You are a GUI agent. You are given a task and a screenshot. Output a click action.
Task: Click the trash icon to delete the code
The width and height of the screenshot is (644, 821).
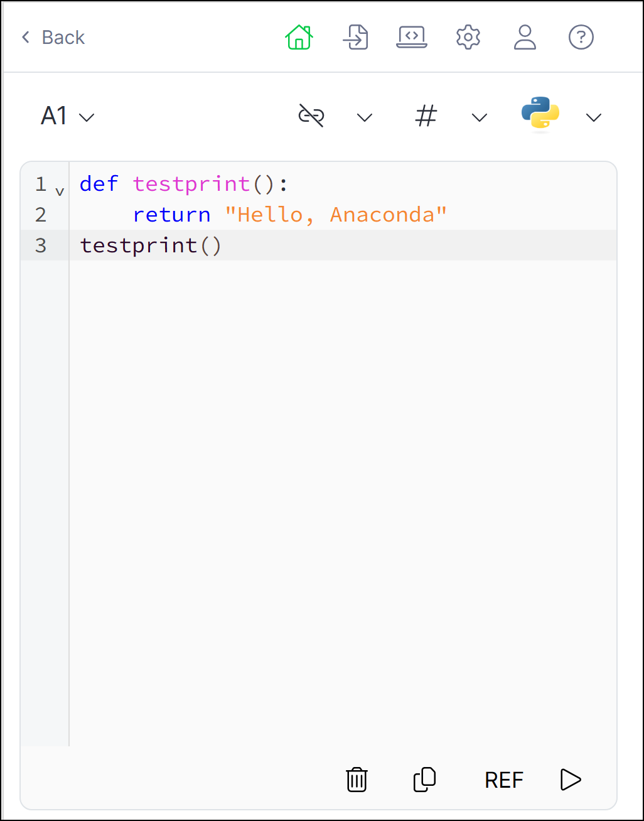(356, 780)
